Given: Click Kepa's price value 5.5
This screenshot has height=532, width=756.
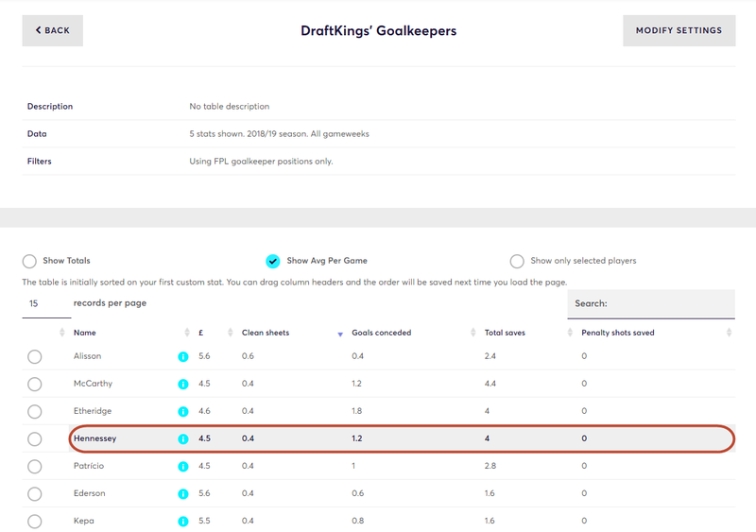Looking at the screenshot, I should 204,521.
